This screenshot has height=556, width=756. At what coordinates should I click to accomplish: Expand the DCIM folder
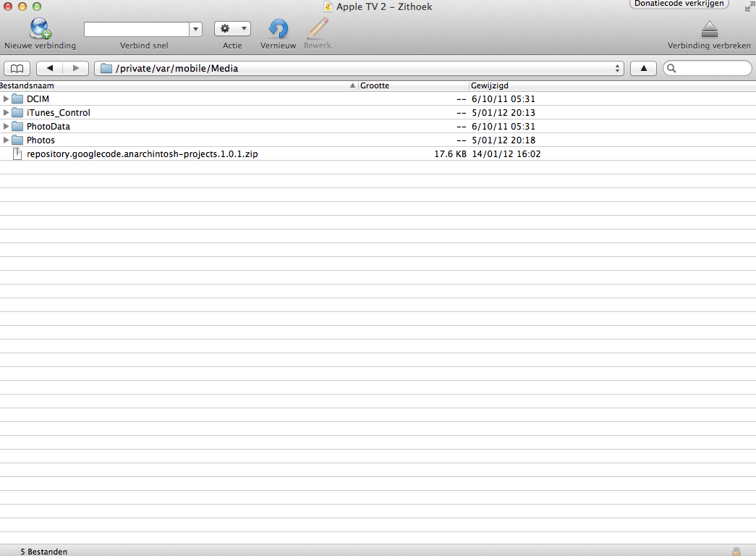[7, 98]
